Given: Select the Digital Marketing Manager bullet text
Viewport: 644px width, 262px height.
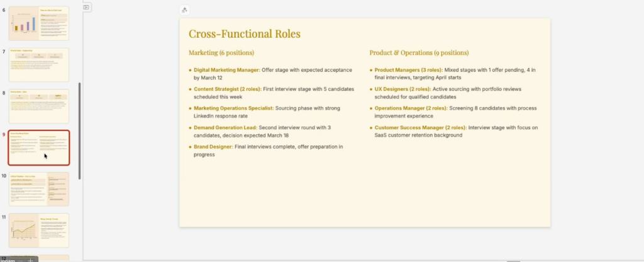Looking at the screenshot, I should [x=273, y=74].
